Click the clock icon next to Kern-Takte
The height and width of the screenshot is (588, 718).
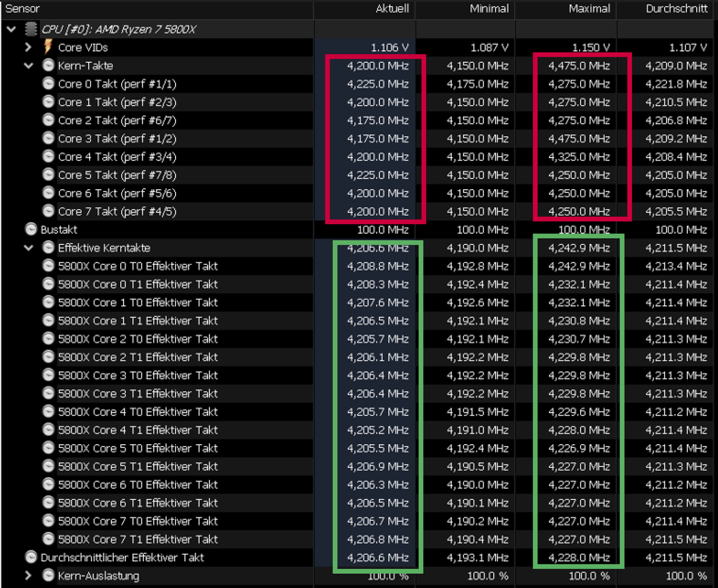tap(48, 66)
